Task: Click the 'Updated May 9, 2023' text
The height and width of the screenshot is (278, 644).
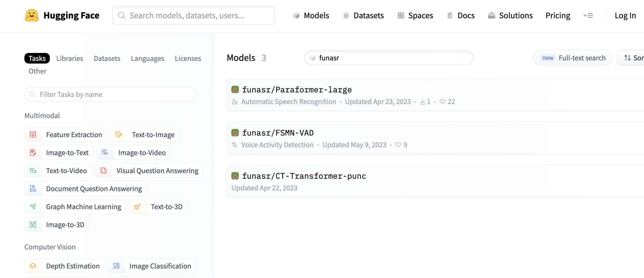Action: 354,145
